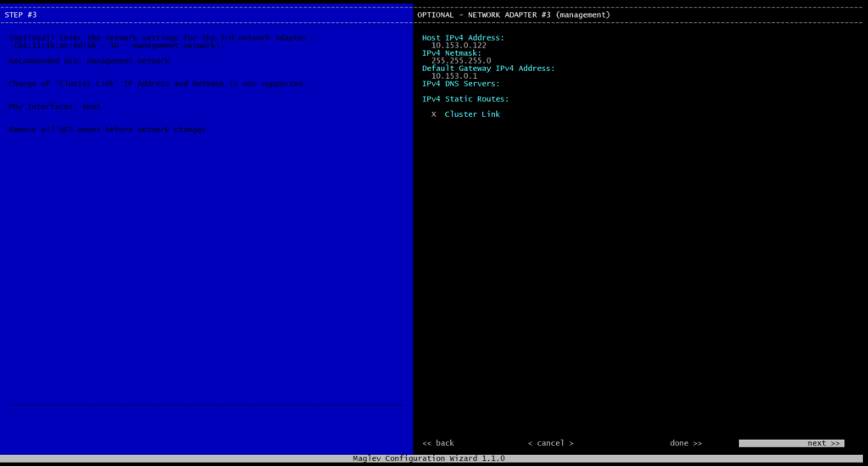Click the Remove all NFS mounts help line
The image size is (868, 466).
[108, 130]
